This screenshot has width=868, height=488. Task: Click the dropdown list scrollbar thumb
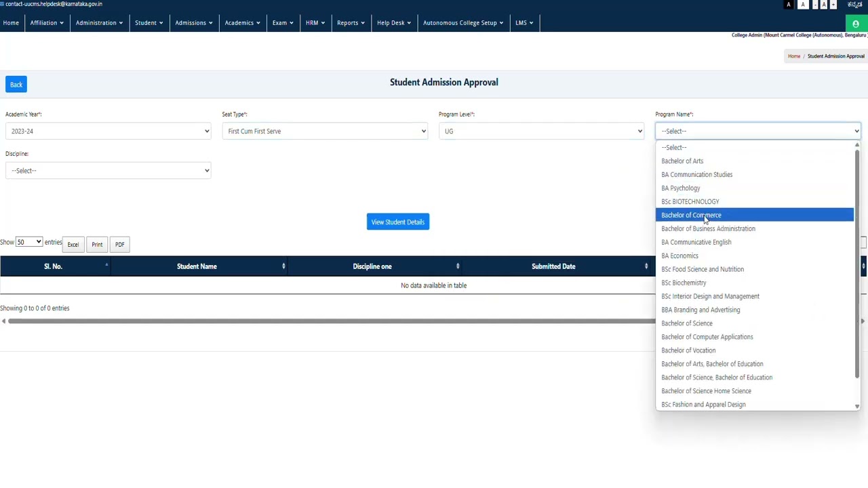coord(857,264)
